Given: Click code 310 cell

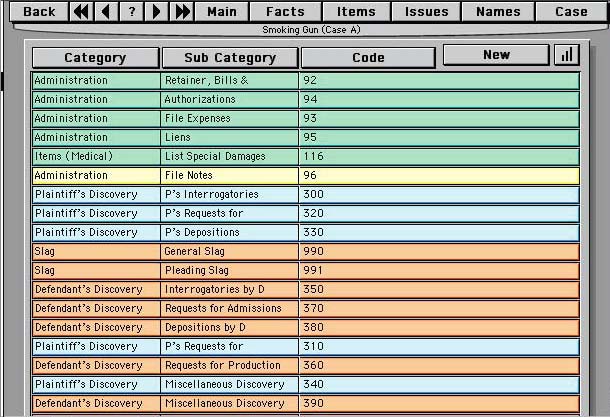Looking at the screenshot, I should [440, 347].
